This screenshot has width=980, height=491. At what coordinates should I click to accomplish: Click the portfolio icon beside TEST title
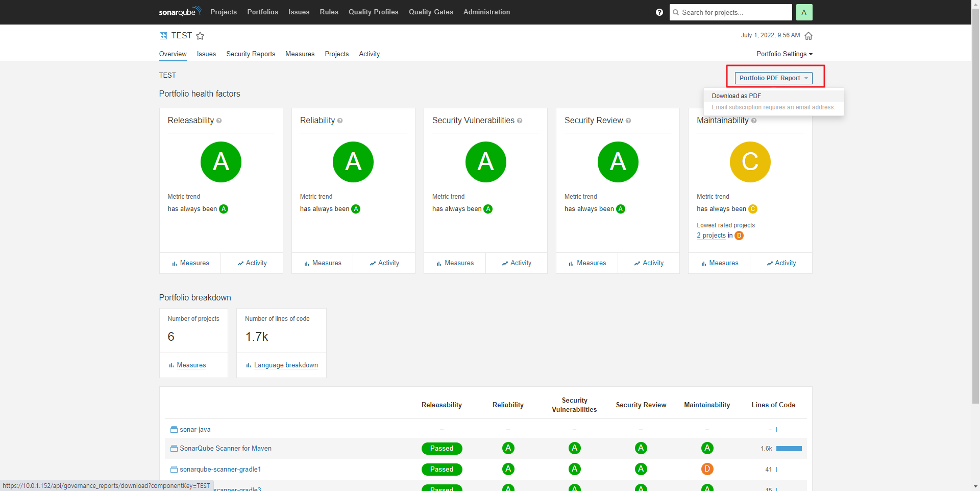click(163, 36)
